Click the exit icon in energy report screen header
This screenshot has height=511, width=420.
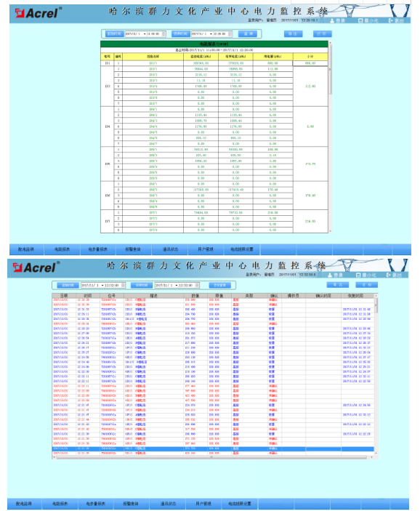click(x=390, y=20)
